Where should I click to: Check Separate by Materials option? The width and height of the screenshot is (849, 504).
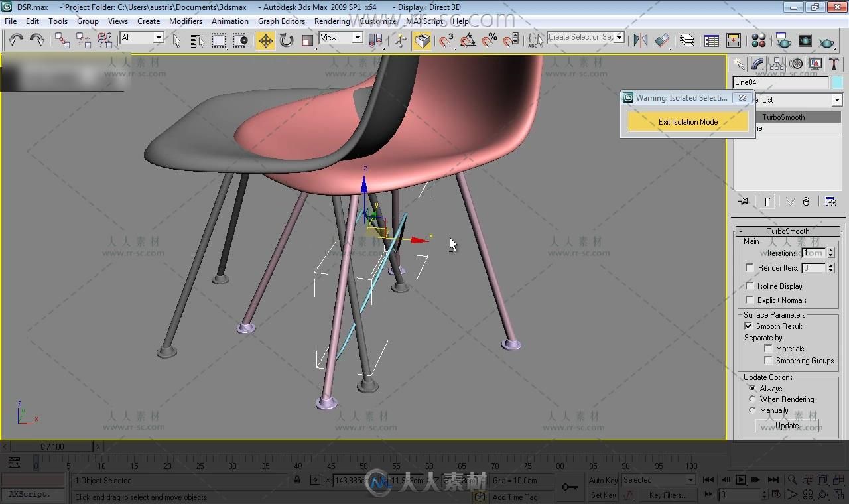pos(768,349)
